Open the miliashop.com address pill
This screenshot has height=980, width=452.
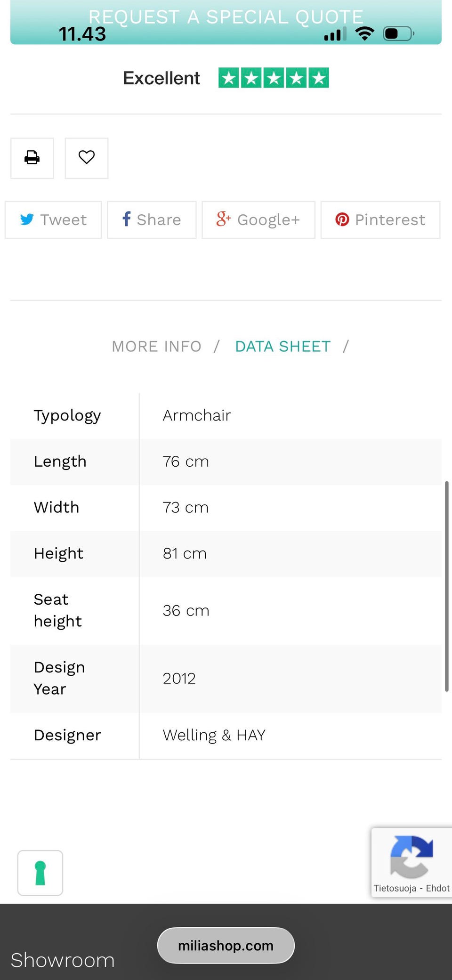(x=226, y=946)
